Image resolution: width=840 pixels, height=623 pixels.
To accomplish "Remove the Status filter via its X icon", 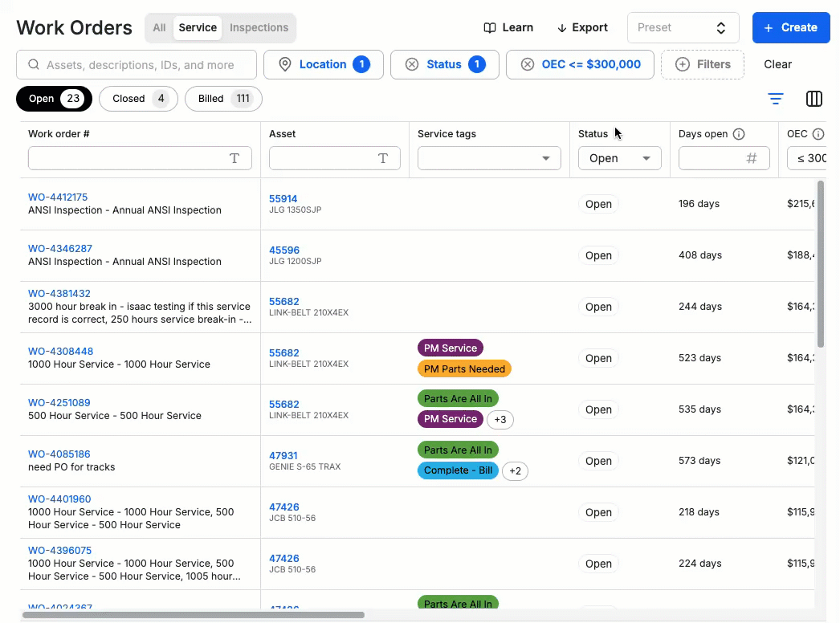I will pyautogui.click(x=412, y=65).
